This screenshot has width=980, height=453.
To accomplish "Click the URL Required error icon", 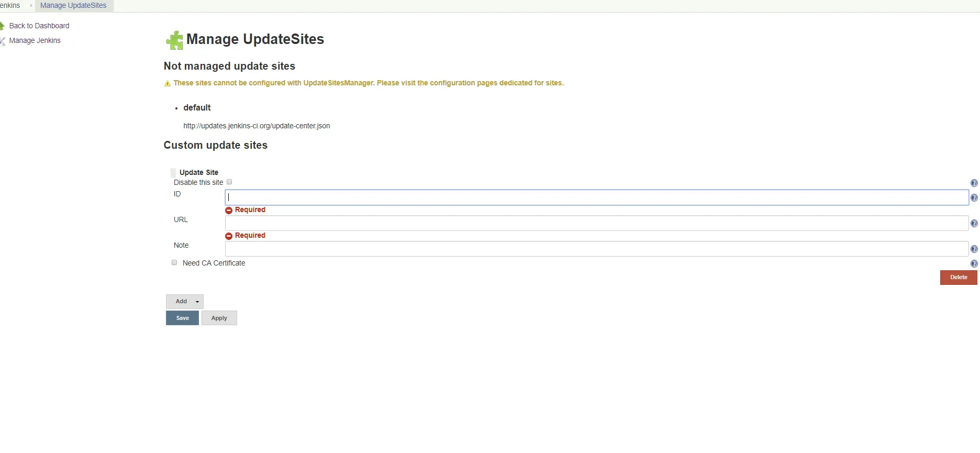I will [229, 236].
